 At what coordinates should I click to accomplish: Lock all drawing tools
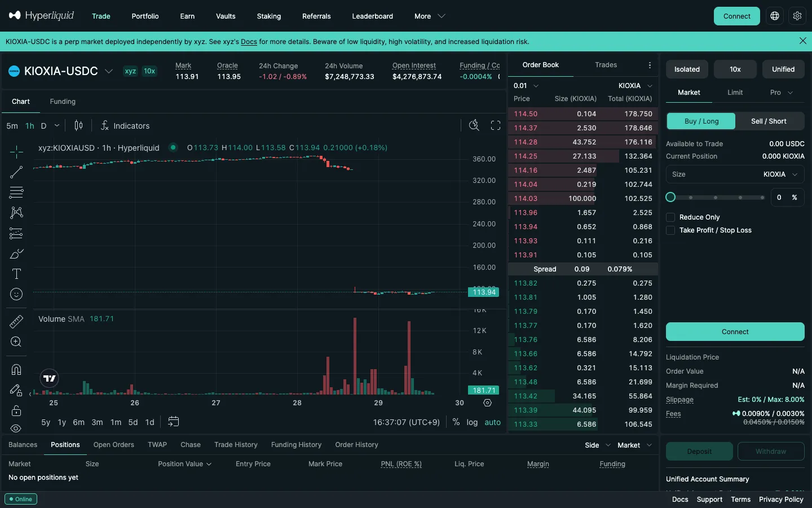16,410
